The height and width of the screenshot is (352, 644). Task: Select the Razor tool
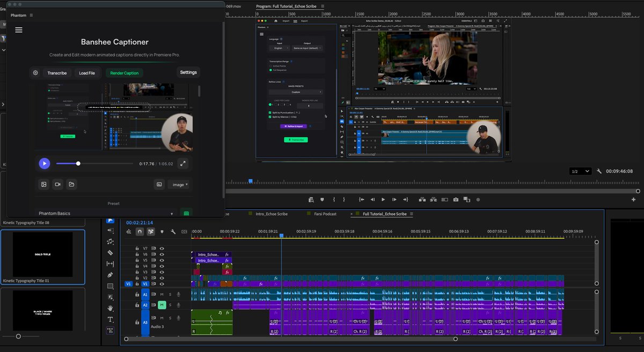(x=111, y=252)
